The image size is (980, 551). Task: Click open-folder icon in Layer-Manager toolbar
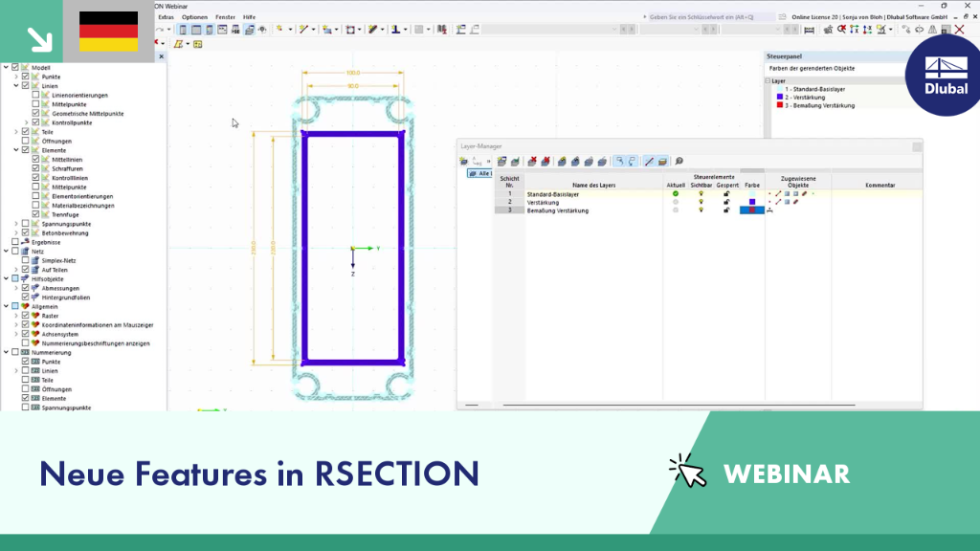coord(662,161)
